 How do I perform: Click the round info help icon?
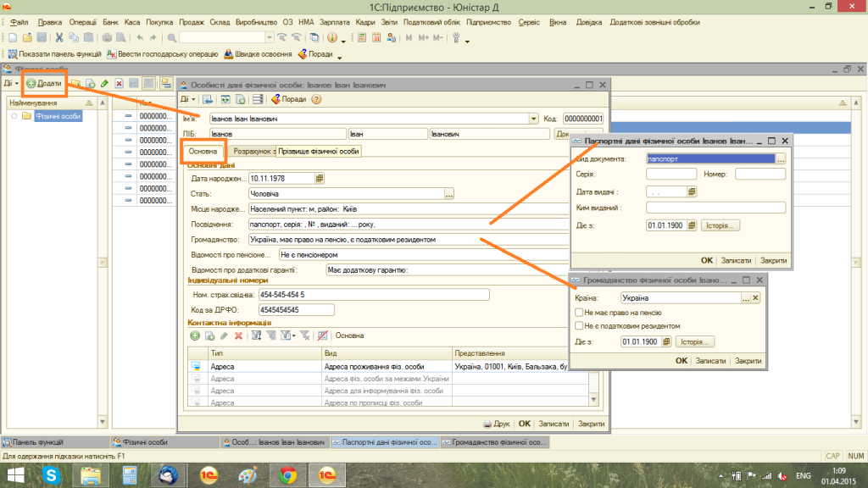pos(332,37)
